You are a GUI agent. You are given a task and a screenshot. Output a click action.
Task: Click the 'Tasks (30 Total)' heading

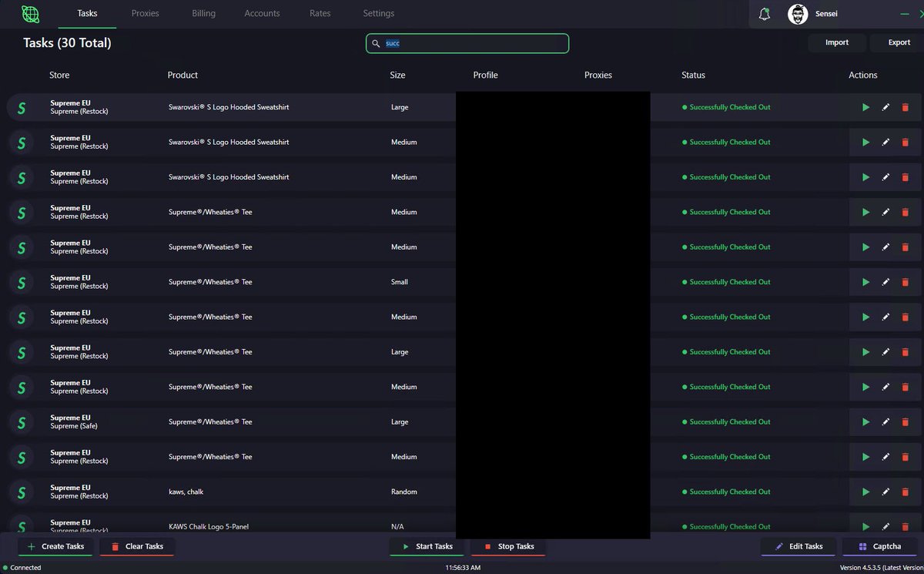(x=67, y=43)
